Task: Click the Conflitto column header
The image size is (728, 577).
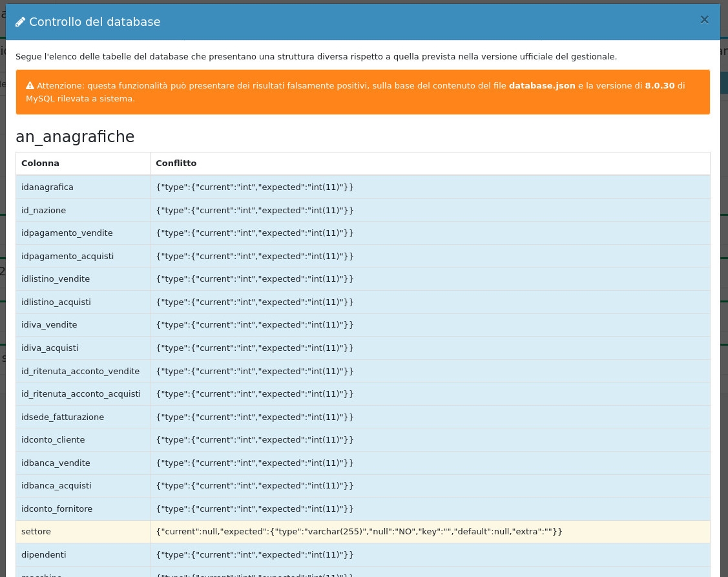Action: [x=176, y=163]
